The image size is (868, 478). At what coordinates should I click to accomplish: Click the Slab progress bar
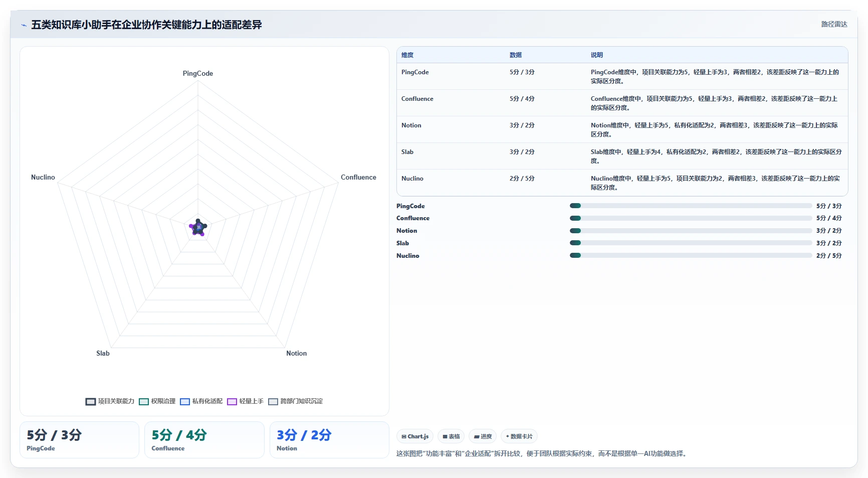(691, 243)
